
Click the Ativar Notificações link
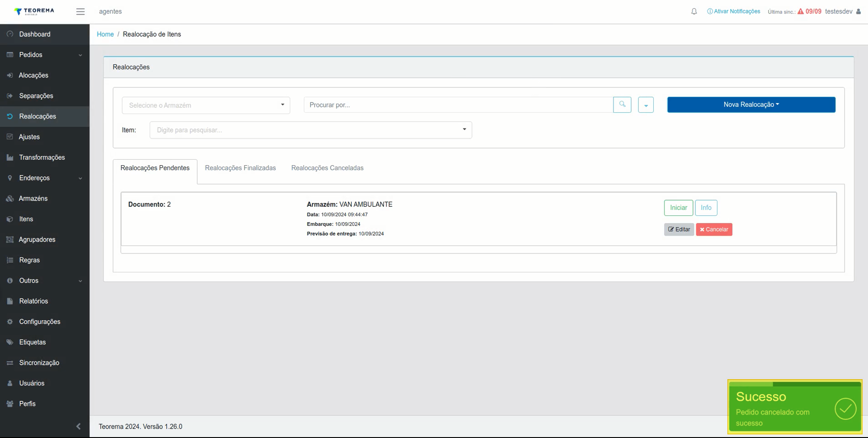coord(734,11)
